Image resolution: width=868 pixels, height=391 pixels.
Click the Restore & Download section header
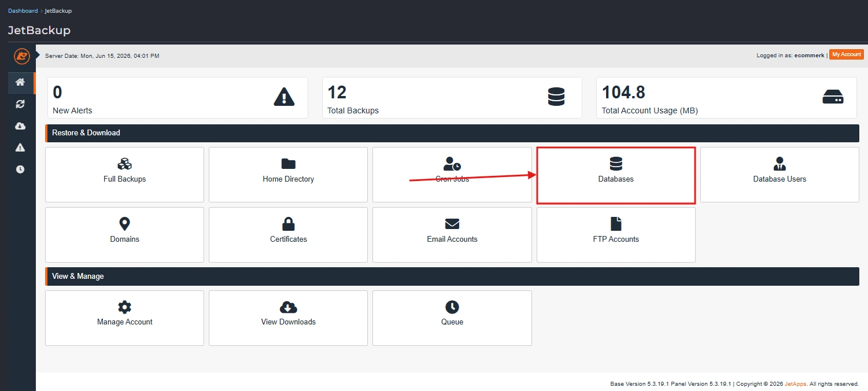452,133
